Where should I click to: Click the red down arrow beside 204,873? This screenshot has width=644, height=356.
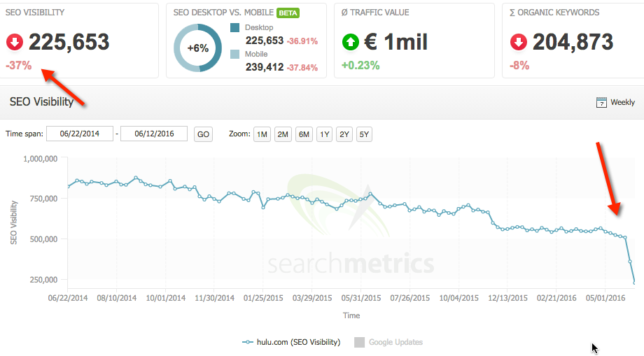[519, 42]
